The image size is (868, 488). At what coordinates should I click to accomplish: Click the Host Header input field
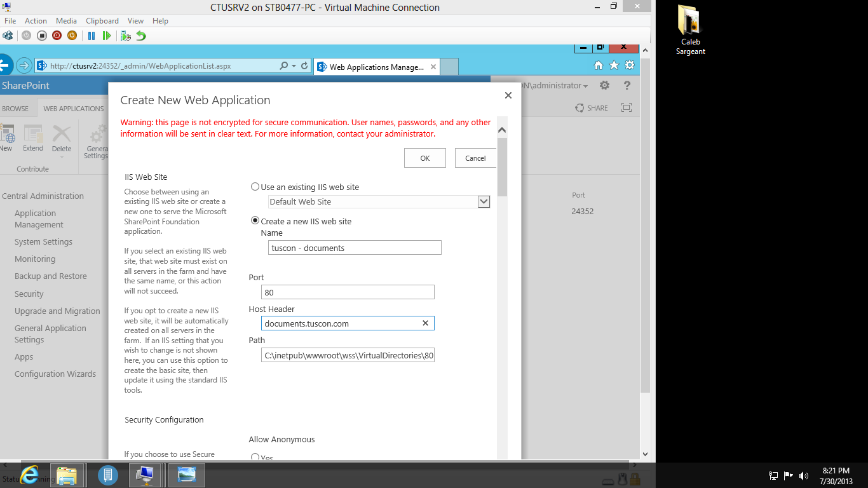348,323
